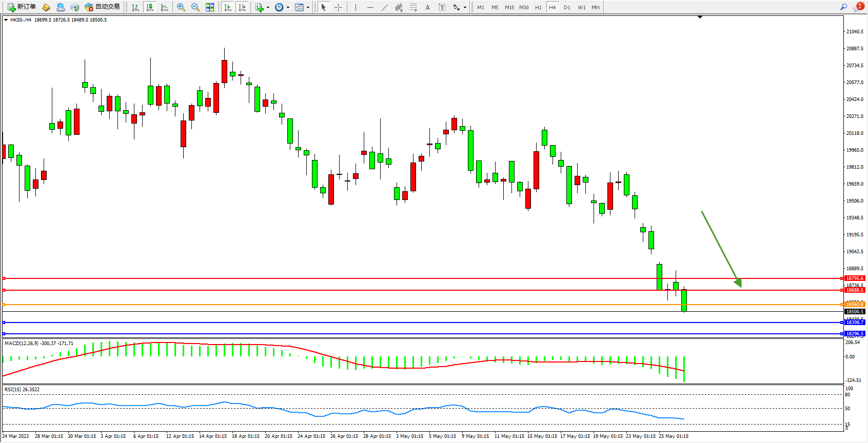Select the Crosshair tool
The image size is (868, 443).
click(x=339, y=7)
